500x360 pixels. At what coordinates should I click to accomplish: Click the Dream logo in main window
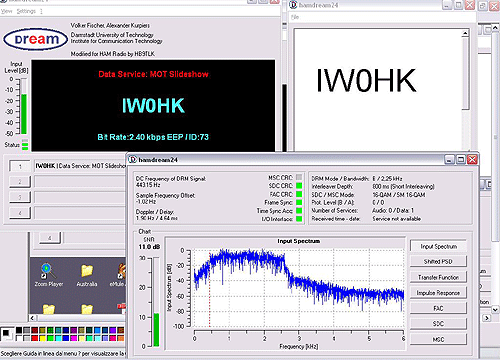35,39
